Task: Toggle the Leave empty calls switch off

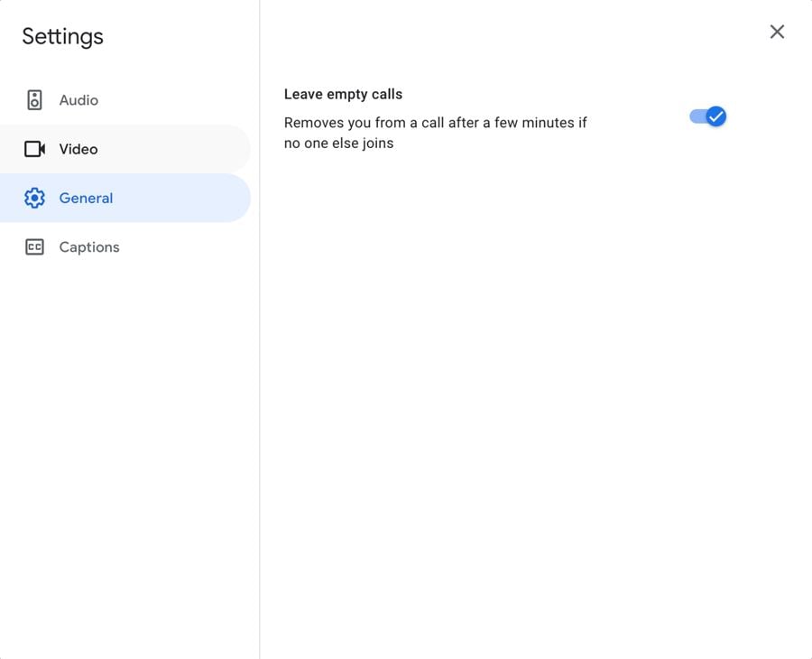Action: (x=706, y=116)
